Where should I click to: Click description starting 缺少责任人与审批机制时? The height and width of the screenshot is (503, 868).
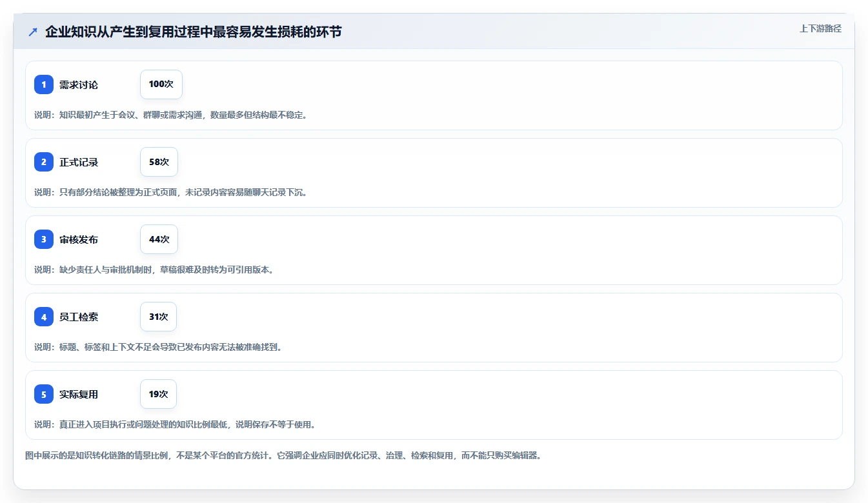tap(156, 270)
